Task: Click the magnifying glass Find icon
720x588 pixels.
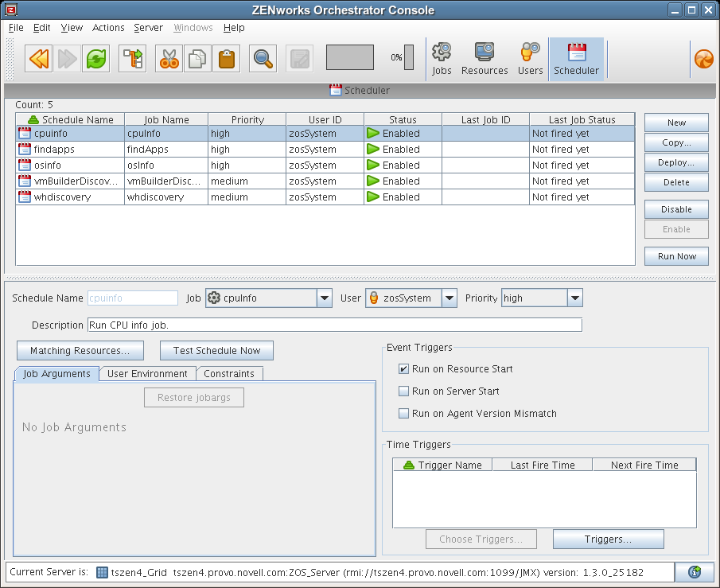Action: click(x=263, y=59)
